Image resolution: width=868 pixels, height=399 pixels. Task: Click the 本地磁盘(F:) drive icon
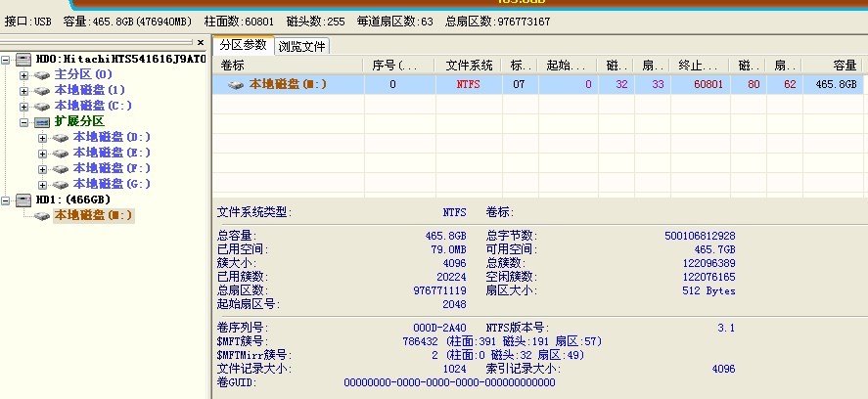61,169
